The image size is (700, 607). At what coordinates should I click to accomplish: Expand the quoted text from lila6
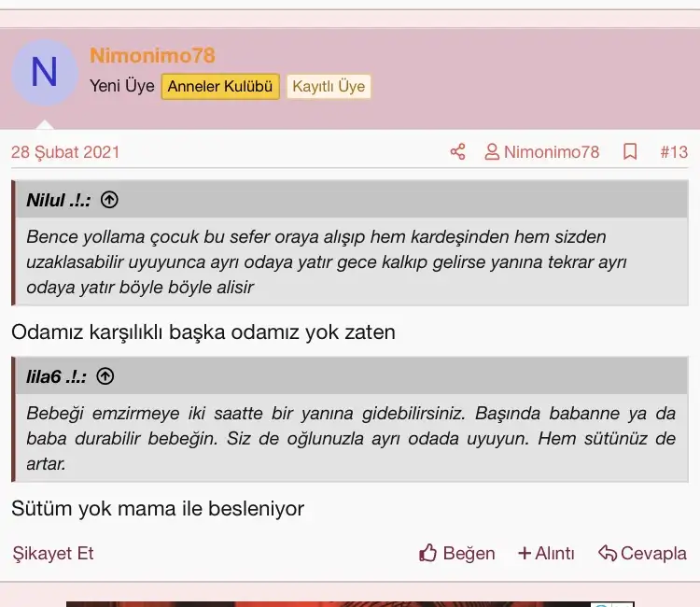point(350,438)
